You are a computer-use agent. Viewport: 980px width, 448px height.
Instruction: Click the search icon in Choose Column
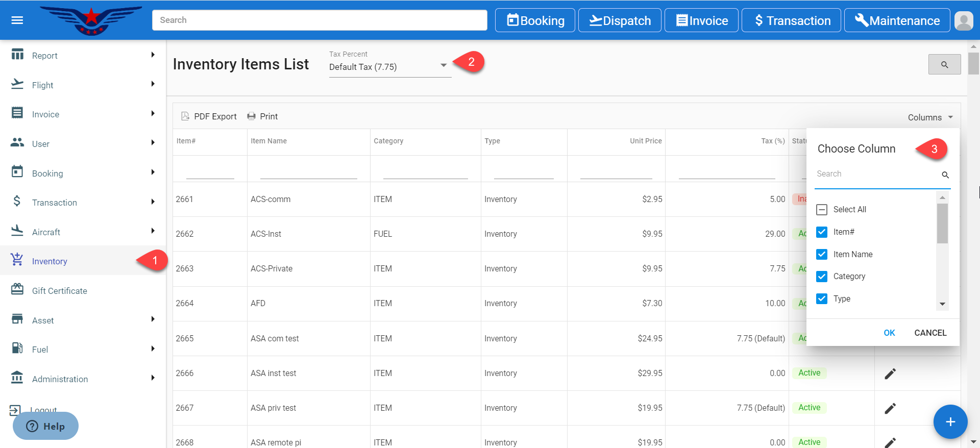[x=945, y=175]
